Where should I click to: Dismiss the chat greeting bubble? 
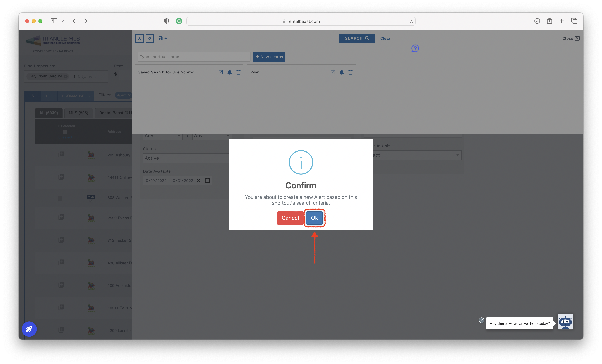click(x=481, y=320)
